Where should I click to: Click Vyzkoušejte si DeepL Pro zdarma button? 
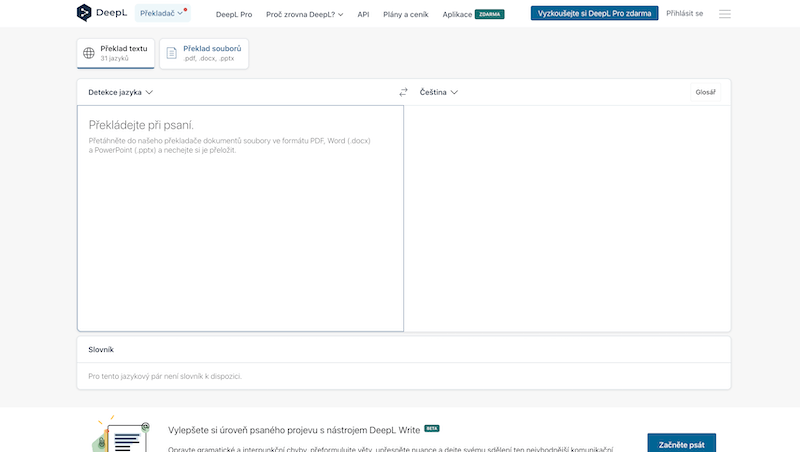[594, 14]
